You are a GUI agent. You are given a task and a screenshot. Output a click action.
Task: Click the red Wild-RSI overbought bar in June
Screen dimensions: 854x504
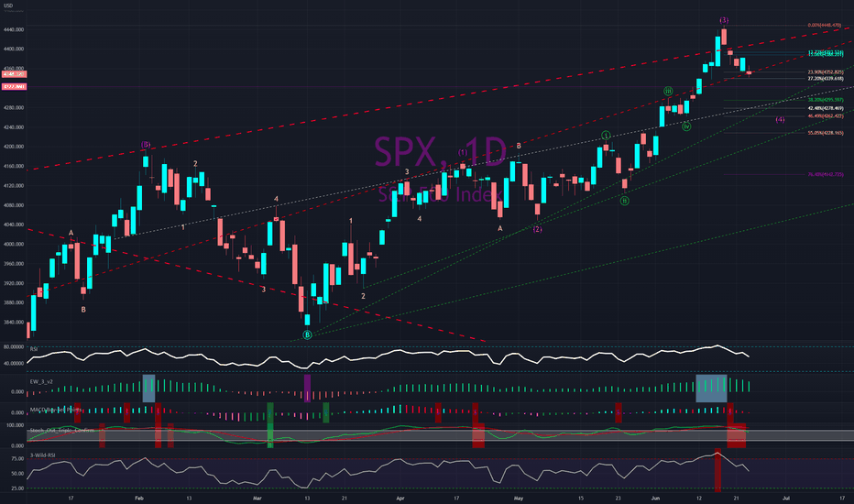pyautogui.click(x=717, y=470)
